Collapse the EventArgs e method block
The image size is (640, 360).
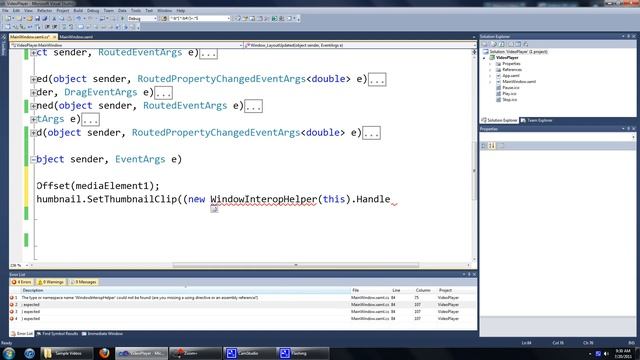[x=33, y=160]
